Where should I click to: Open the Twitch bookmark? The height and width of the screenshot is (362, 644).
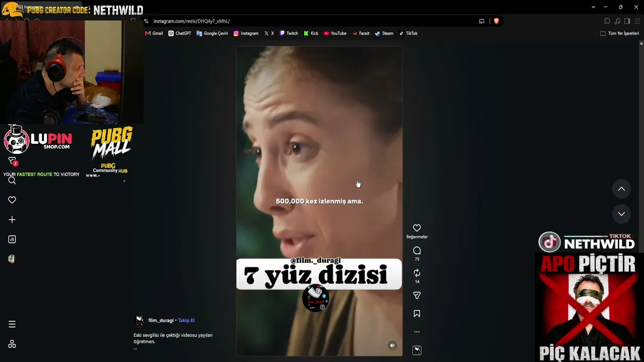coord(289,33)
